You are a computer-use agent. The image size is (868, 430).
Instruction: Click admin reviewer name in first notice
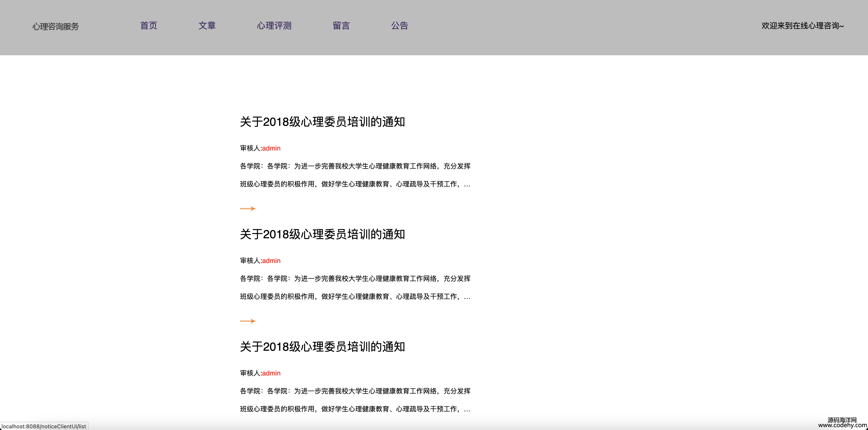pyautogui.click(x=271, y=148)
